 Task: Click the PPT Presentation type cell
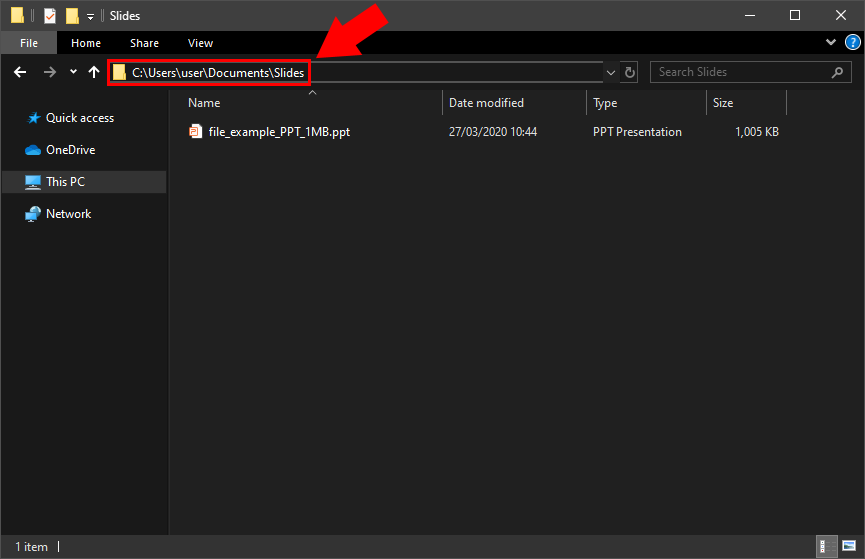(x=637, y=132)
